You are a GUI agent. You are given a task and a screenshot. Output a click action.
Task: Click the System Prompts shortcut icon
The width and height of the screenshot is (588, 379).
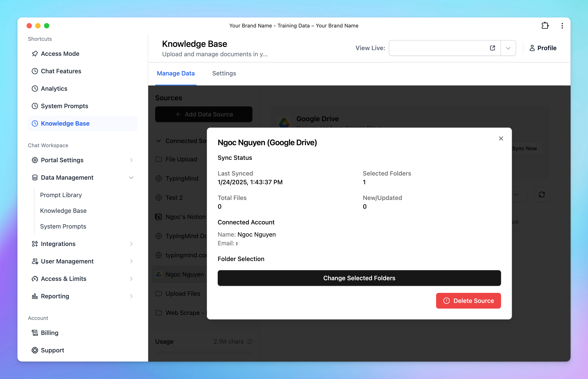(35, 106)
